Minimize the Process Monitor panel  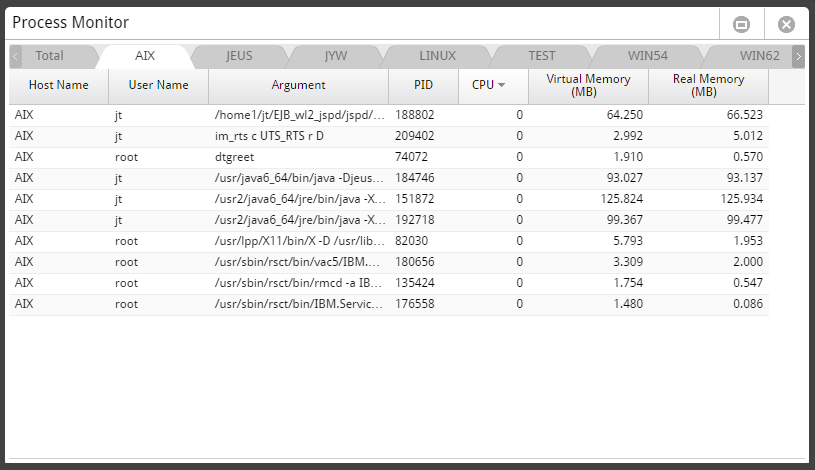pyautogui.click(x=741, y=24)
